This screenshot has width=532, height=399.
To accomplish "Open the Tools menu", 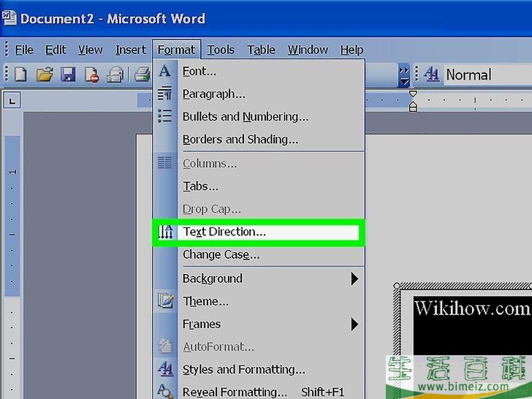I will click(x=221, y=50).
